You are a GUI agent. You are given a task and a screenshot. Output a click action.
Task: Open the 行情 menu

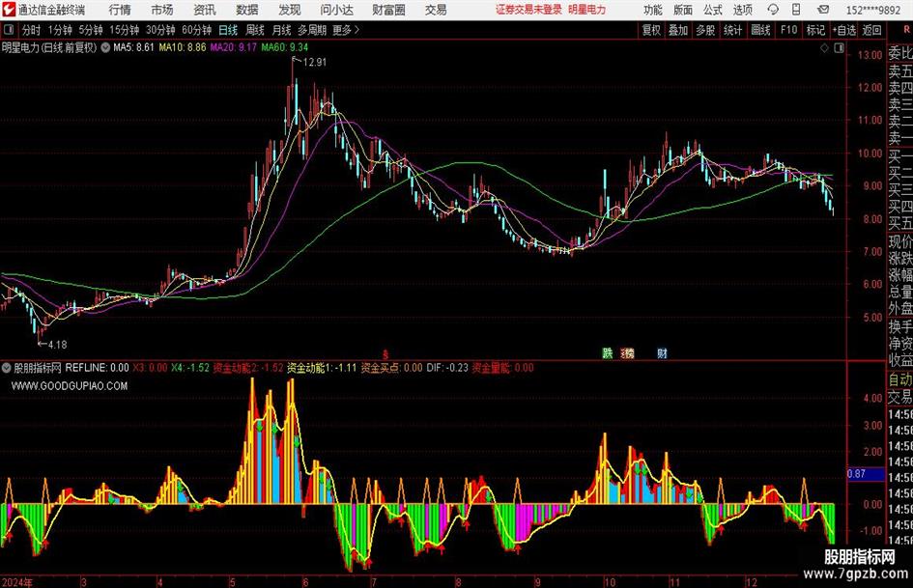(x=120, y=10)
